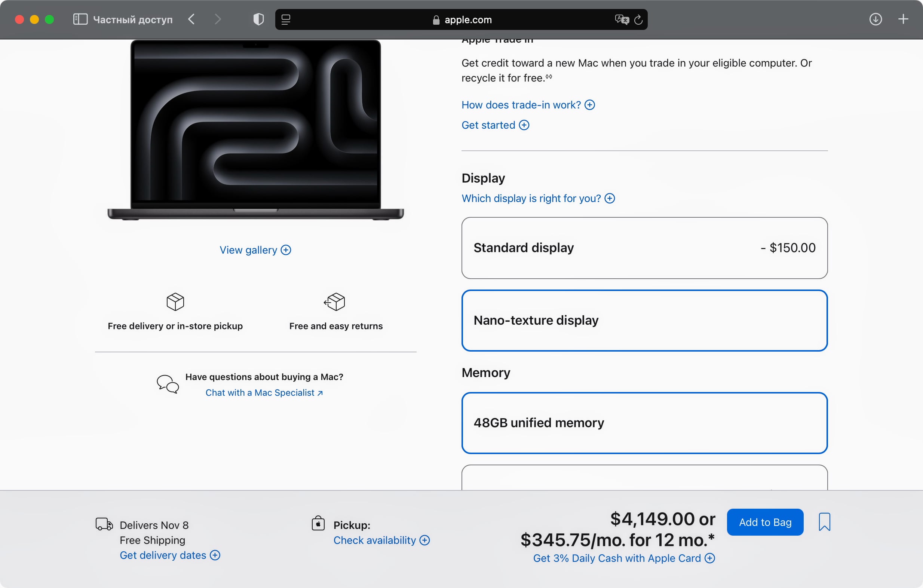Expand How does trade-in work

coord(528,105)
